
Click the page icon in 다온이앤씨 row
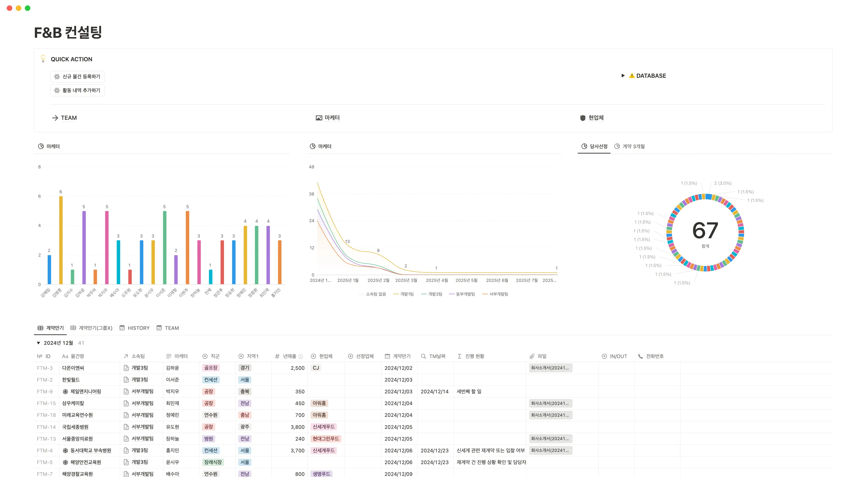click(x=126, y=368)
